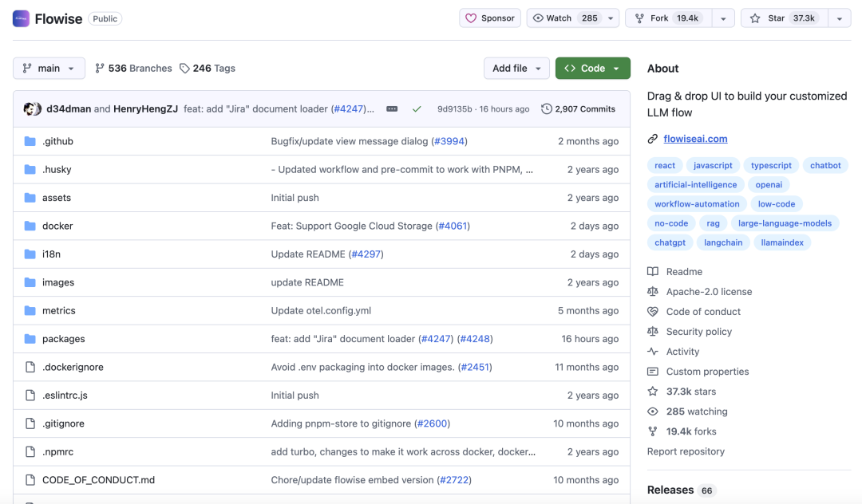Open the Watch notification options dropdown arrow
Screen dimensions: 862x504
click(x=611, y=18)
